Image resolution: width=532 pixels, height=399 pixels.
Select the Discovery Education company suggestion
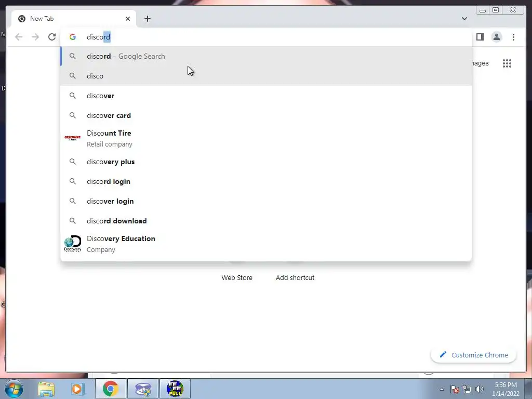(x=266, y=244)
